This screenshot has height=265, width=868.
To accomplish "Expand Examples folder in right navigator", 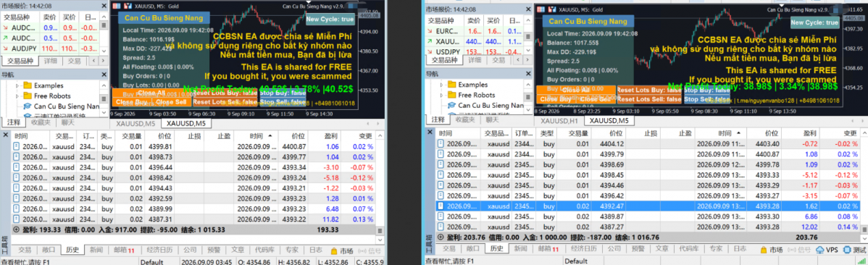I will [442, 85].
